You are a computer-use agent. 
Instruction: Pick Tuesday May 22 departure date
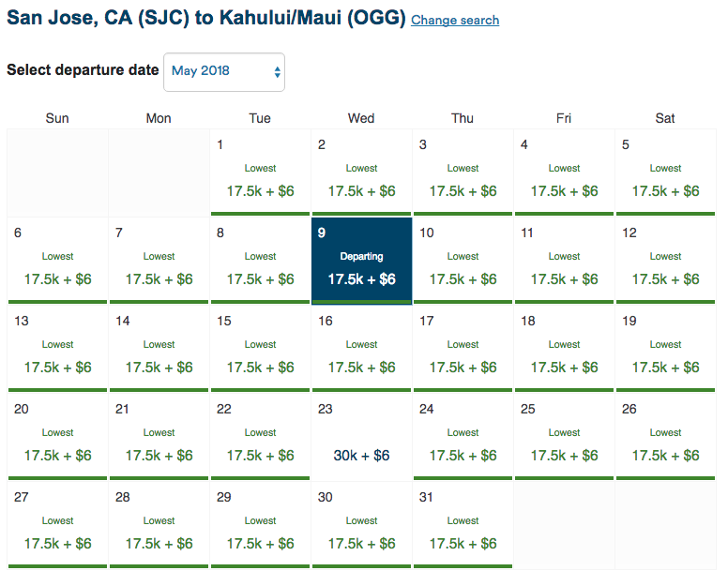(x=260, y=443)
